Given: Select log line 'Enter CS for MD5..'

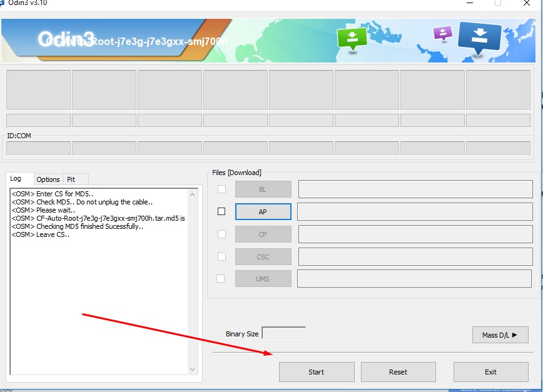Looking at the screenshot, I should point(53,194).
